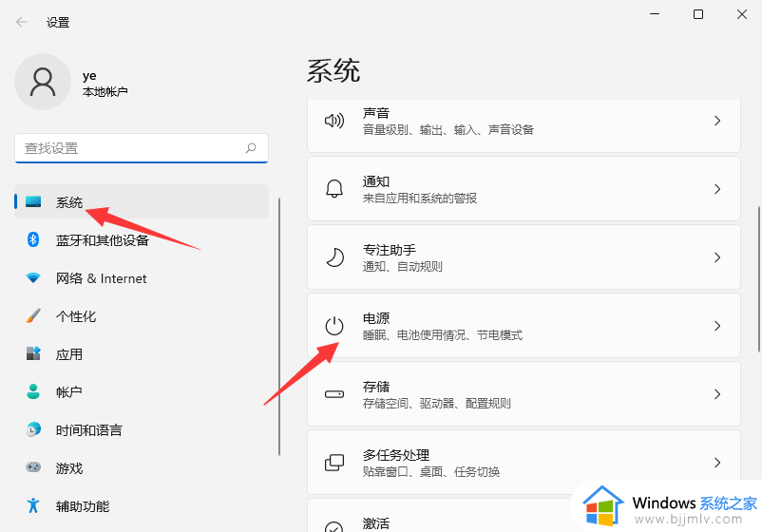Select the 系统 monitor icon in sidebar
The height and width of the screenshot is (532, 762).
pyautogui.click(x=33, y=201)
